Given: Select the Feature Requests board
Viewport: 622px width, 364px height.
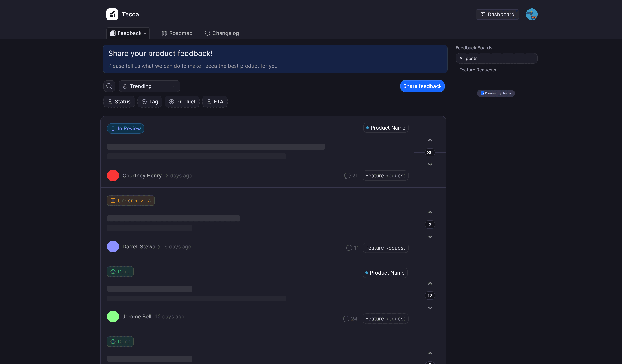Looking at the screenshot, I should pyautogui.click(x=477, y=70).
